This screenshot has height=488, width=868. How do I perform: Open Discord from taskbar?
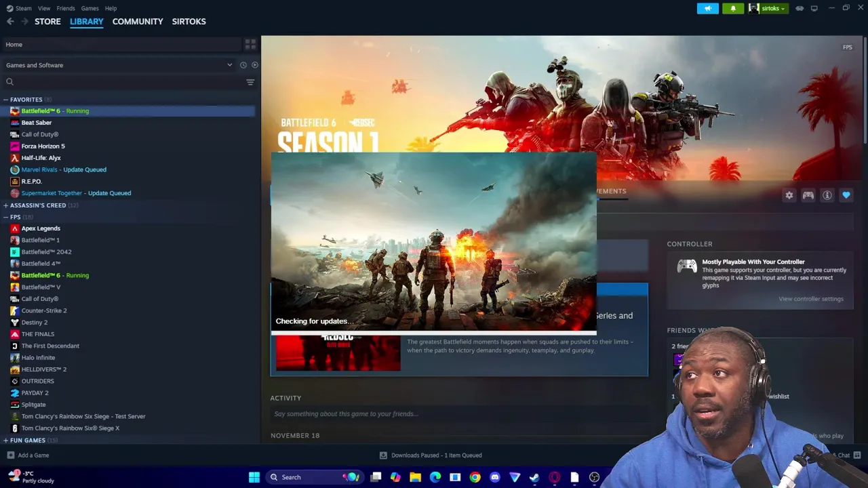point(495,477)
